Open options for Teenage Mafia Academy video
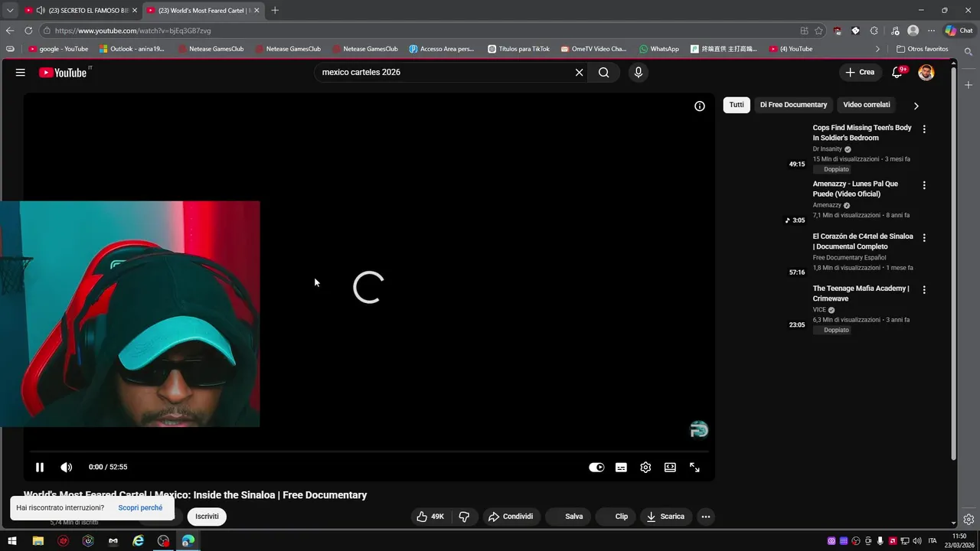This screenshot has width=980, height=551. [x=924, y=290]
